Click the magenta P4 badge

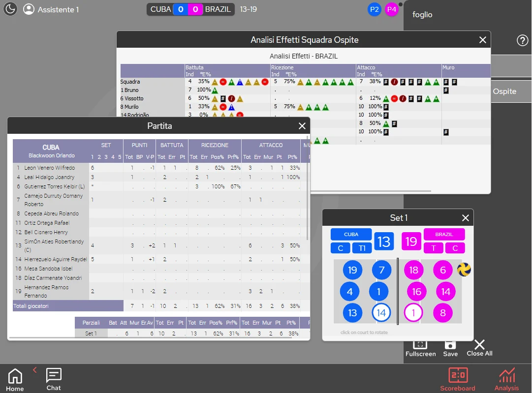click(392, 9)
